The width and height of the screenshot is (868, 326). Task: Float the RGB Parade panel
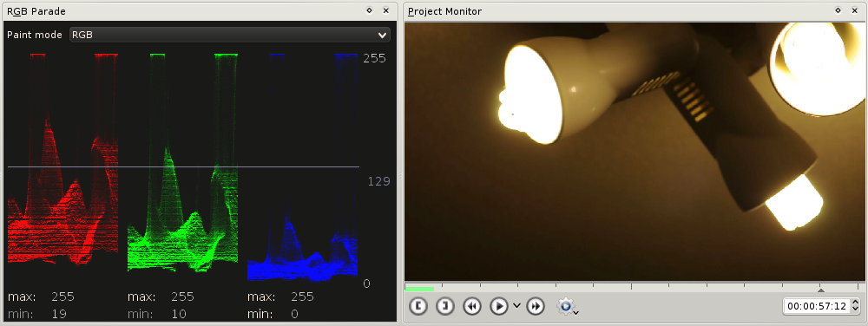point(369,10)
